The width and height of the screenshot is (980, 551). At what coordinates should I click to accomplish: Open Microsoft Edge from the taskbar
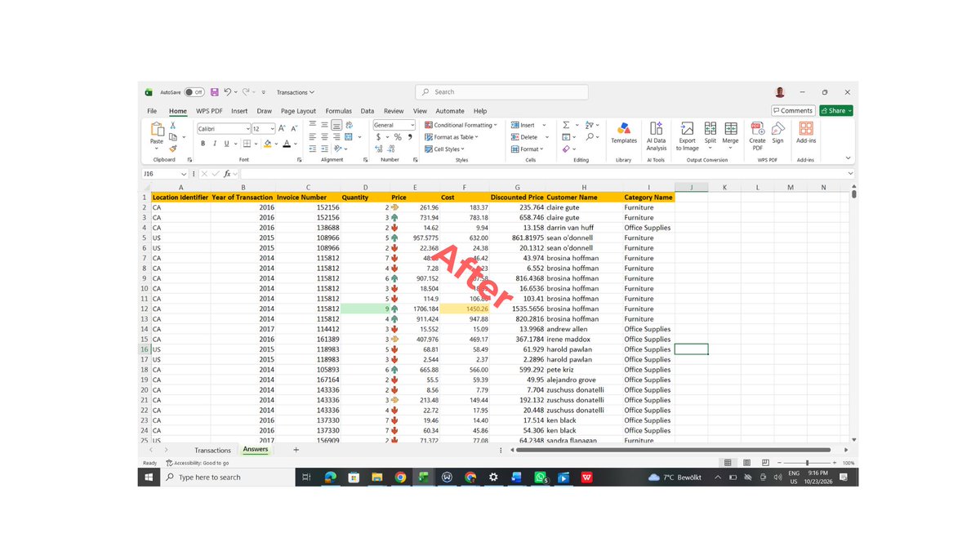[330, 478]
